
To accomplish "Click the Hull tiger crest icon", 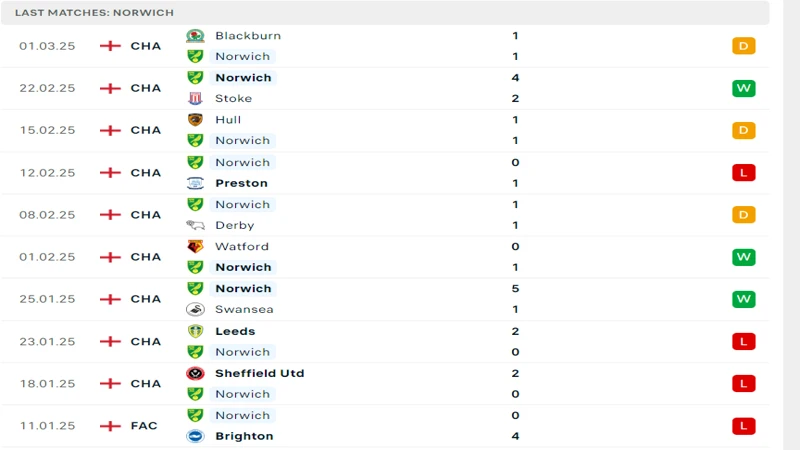I will [x=195, y=120].
